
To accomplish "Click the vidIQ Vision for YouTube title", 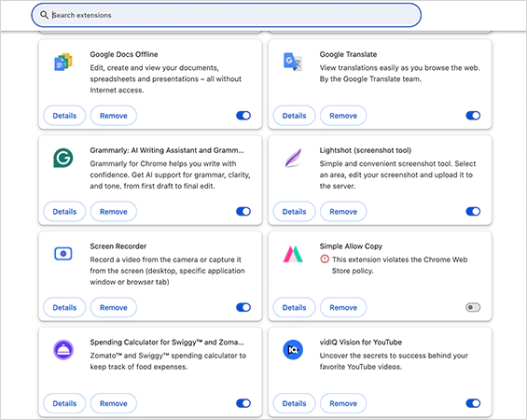I will click(x=361, y=342).
